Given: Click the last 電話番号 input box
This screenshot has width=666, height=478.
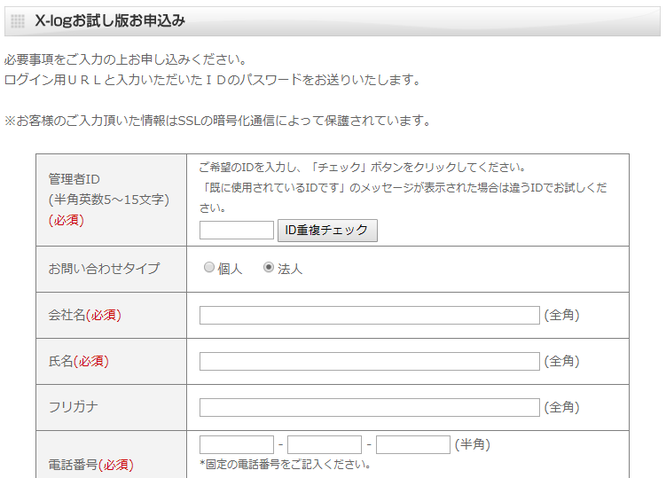Looking at the screenshot, I should pyautogui.click(x=413, y=445).
